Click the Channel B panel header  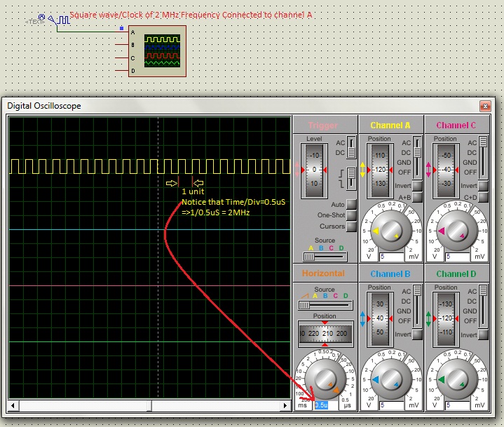click(x=391, y=273)
